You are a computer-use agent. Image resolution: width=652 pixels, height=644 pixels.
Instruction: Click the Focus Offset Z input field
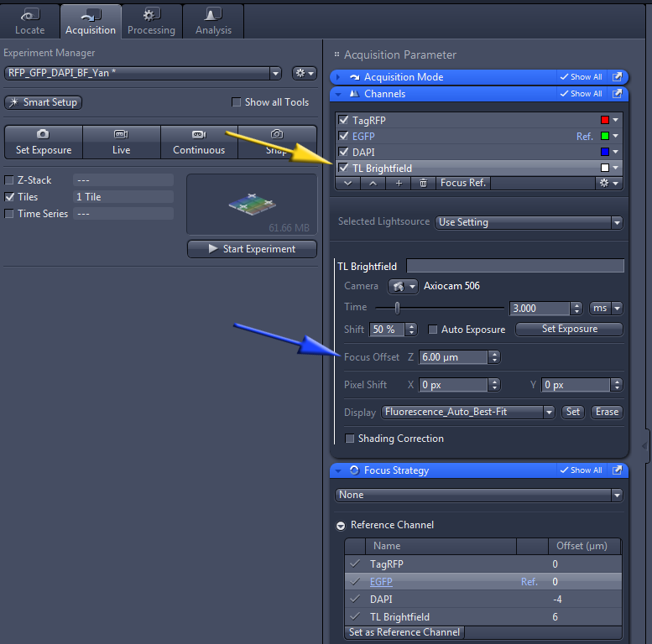pyautogui.click(x=452, y=357)
